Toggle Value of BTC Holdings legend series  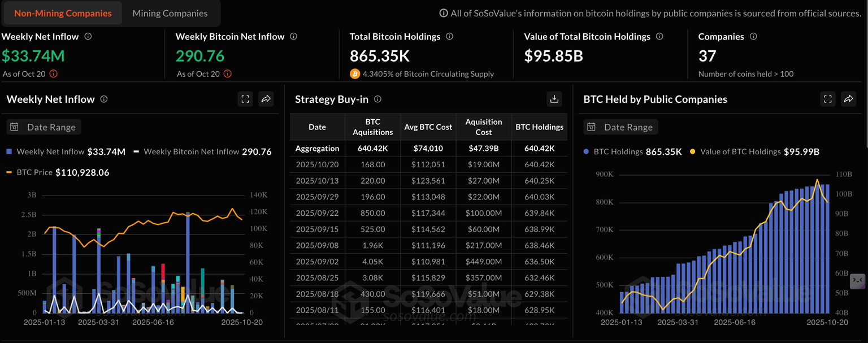click(x=740, y=151)
